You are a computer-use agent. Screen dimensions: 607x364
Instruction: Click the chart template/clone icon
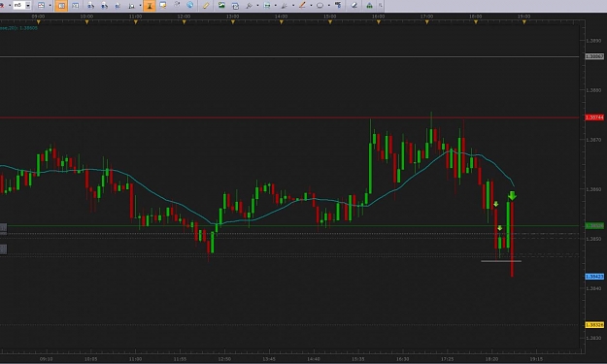coord(235,6)
